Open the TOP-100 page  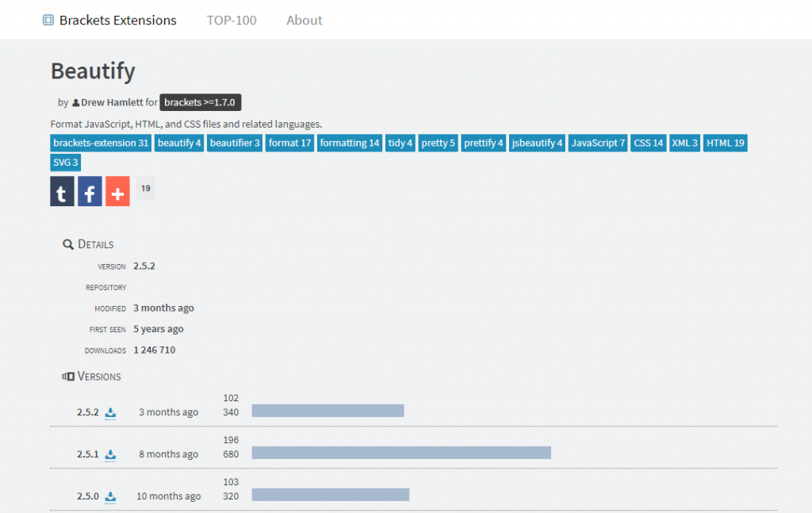(x=232, y=20)
